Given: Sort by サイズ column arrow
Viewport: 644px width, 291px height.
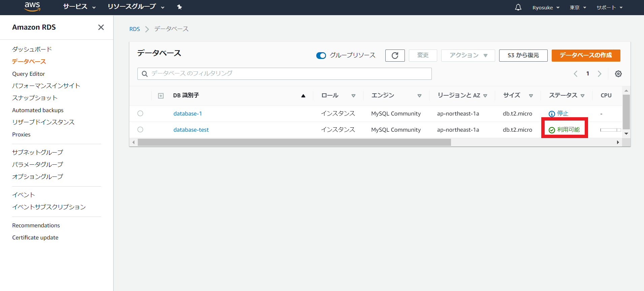Looking at the screenshot, I should pos(531,96).
